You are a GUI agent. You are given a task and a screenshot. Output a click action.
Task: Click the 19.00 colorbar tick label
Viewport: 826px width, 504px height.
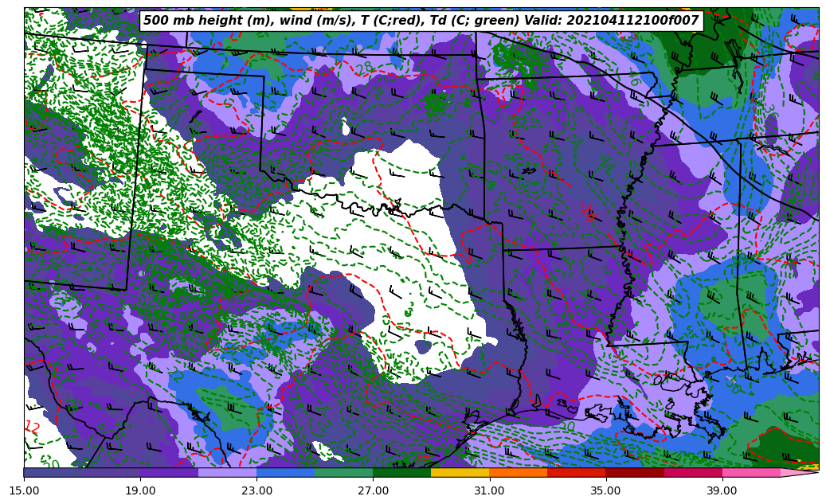(x=140, y=490)
